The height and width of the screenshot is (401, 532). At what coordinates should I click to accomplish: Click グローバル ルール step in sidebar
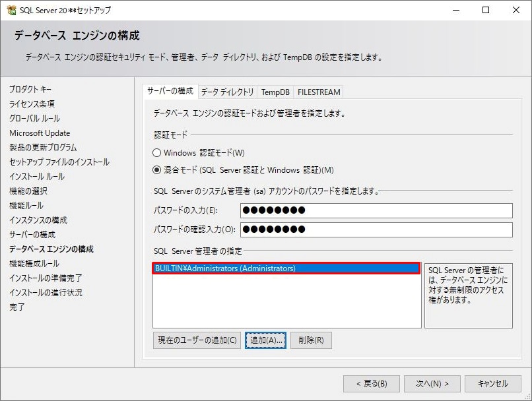[x=34, y=118]
